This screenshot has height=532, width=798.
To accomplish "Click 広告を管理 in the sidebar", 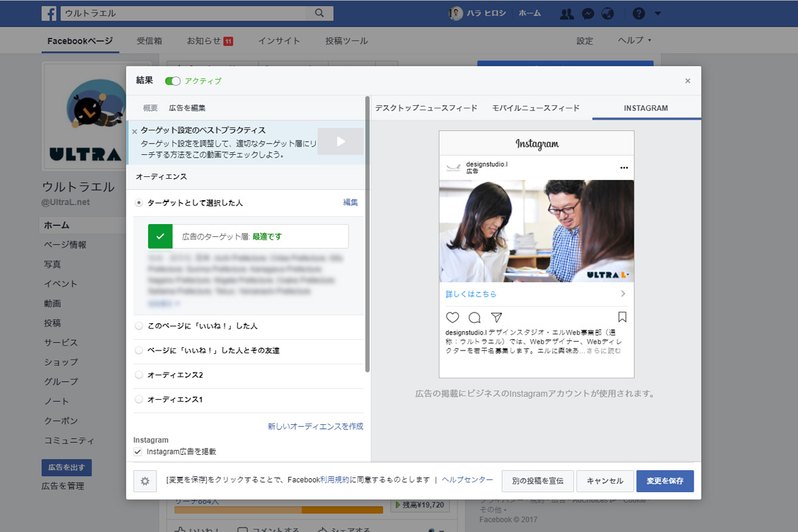I will (63, 486).
